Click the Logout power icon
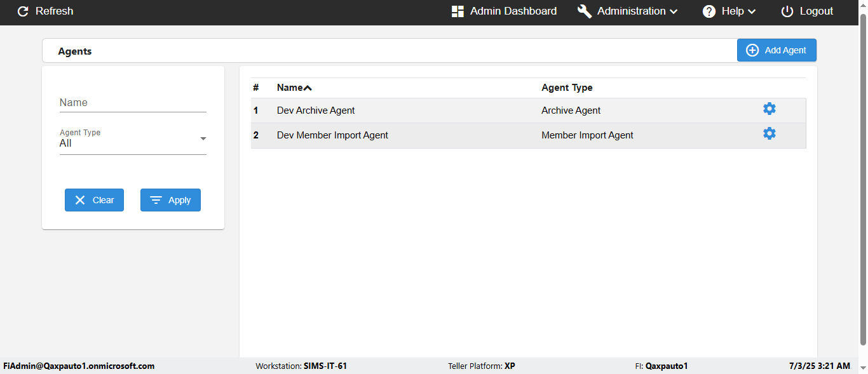The image size is (868, 374). (787, 11)
